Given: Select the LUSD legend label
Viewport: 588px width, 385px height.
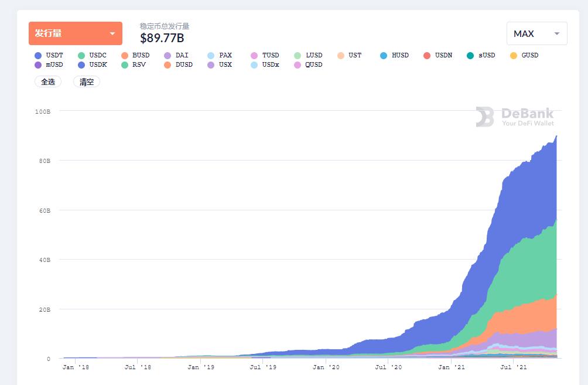Looking at the screenshot, I should pyautogui.click(x=314, y=55).
